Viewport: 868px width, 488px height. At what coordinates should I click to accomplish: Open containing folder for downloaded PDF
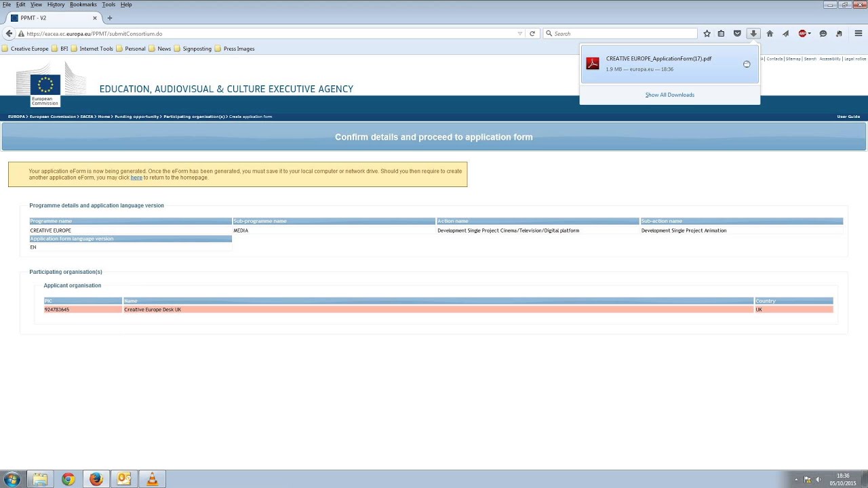747,64
